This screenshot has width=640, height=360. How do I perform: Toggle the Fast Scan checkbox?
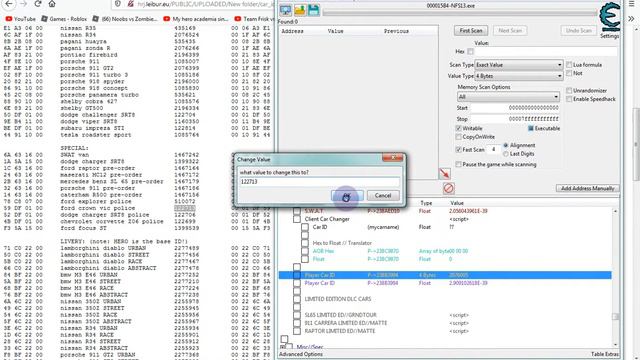(x=458, y=150)
